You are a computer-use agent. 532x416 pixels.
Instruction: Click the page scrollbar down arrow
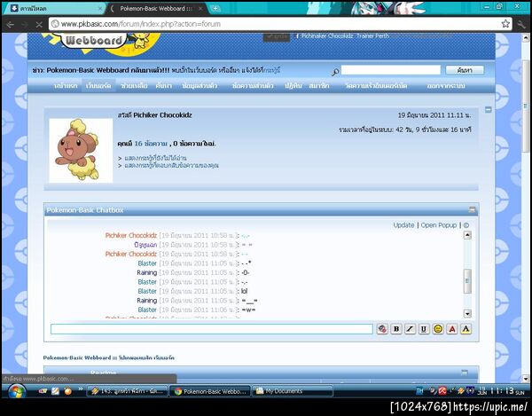click(x=526, y=379)
